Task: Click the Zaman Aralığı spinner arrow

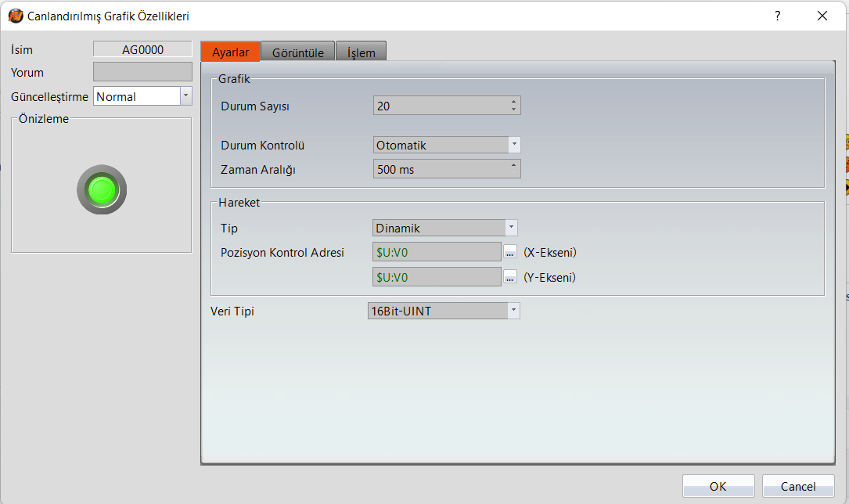Action: click(x=513, y=166)
